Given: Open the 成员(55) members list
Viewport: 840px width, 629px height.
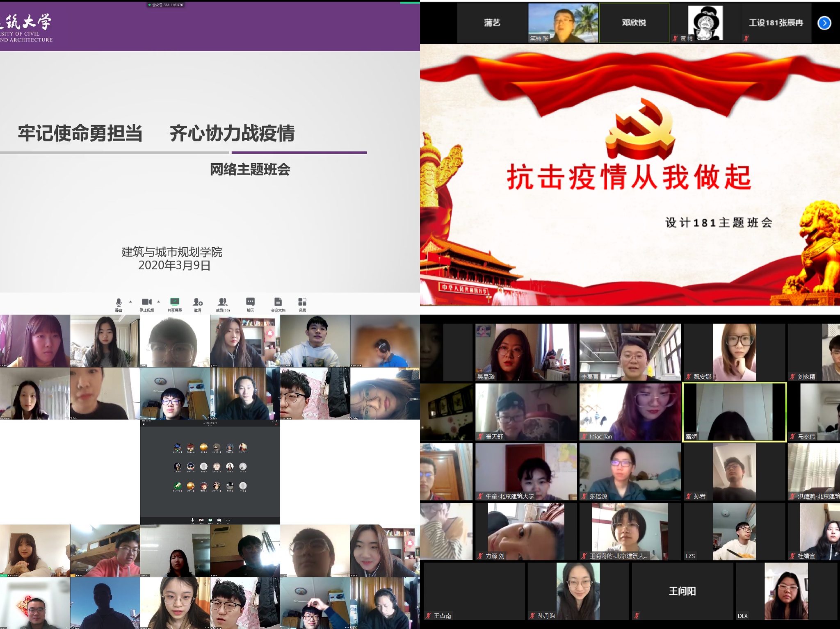Looking at the screenshot, I should click(223, 302).
